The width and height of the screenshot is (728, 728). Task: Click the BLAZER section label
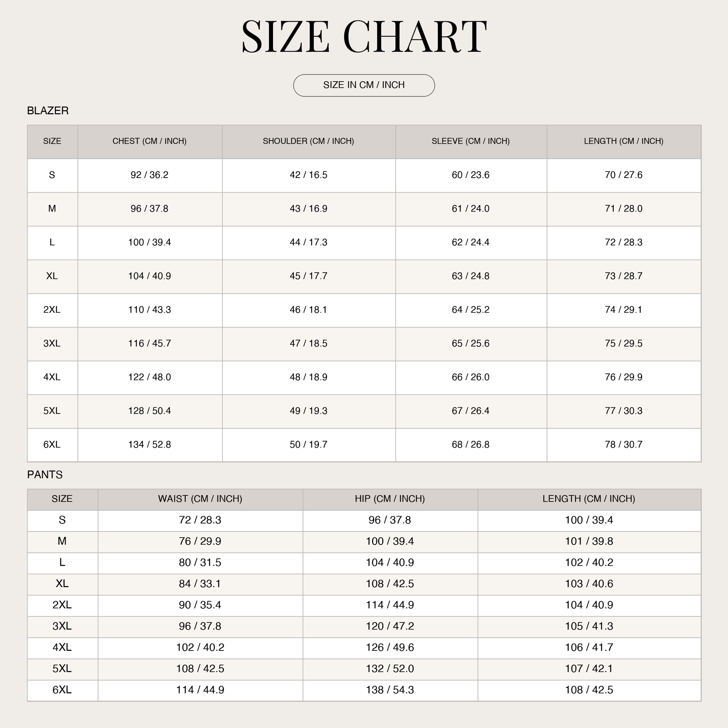(x=48, y=110)
